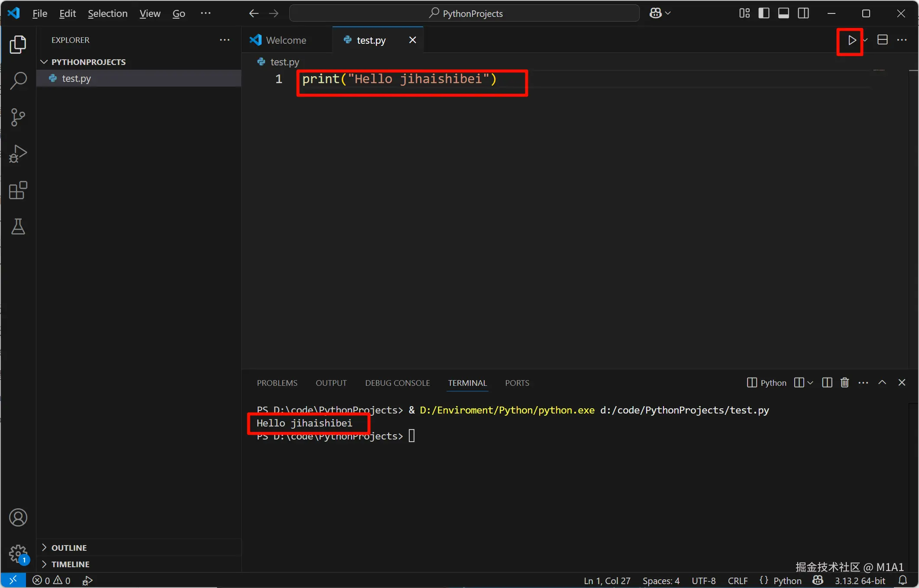The width and height of the screenshot is (919, 588).
Task: Click the CRLF line ending indicator
Action: pos(738,581)
